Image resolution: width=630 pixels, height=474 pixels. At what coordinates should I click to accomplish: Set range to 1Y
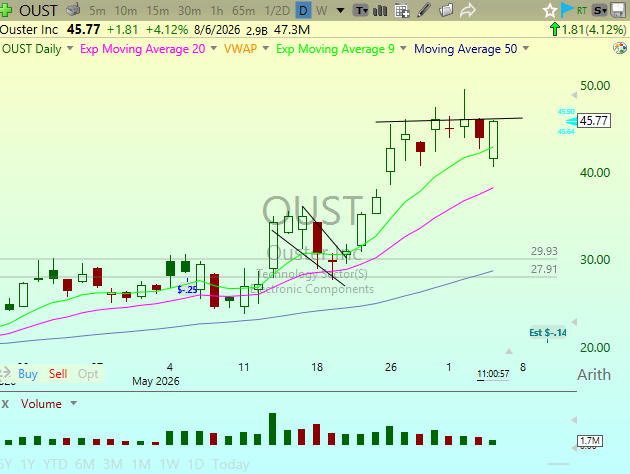28,464
